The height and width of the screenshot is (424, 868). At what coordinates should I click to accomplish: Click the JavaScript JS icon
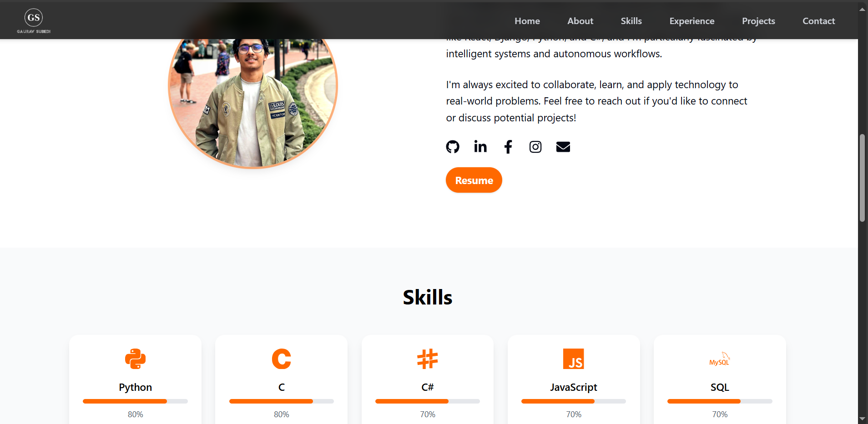pos(573,359)
